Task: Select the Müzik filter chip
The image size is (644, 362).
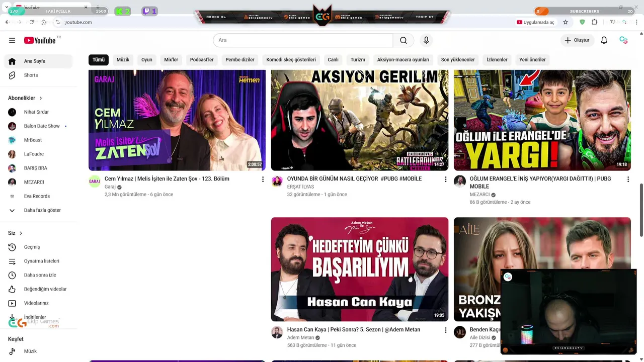Action: (x=123, y=59)
